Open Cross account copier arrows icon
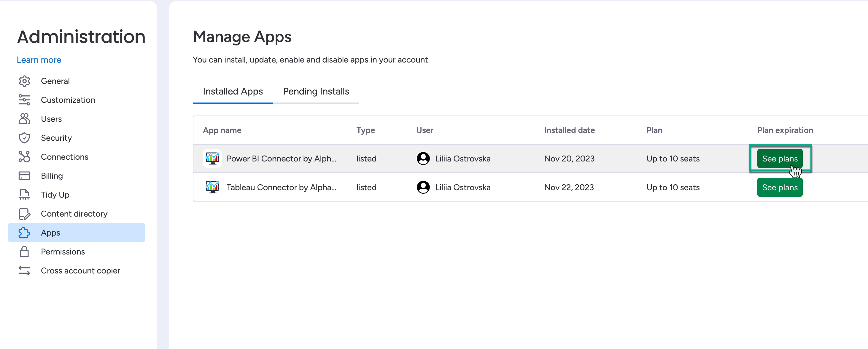The width and height of the screenshot is (868, 349). coord(24,270)
